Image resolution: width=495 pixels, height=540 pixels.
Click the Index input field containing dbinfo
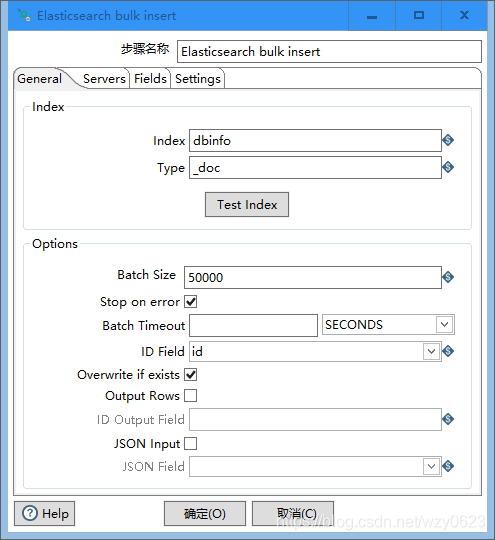tap(315, 141)
